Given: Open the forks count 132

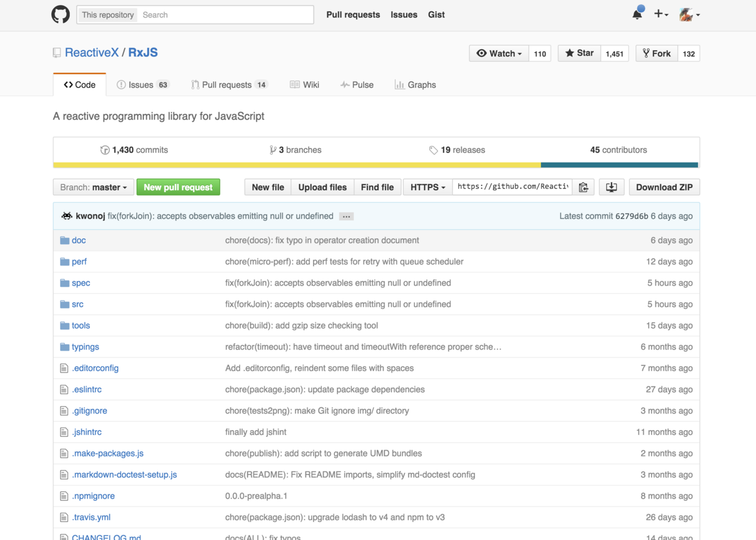Looking at the screenshot, I should coord(689,53).
